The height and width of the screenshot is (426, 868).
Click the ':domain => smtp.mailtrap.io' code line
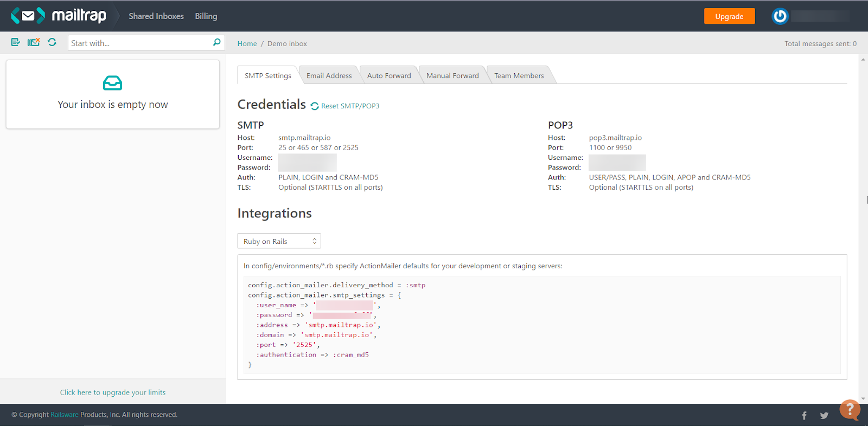316,335
